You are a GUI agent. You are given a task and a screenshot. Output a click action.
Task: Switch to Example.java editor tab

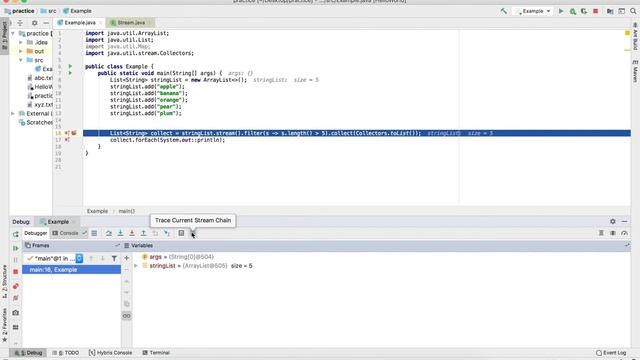(79, 23)
